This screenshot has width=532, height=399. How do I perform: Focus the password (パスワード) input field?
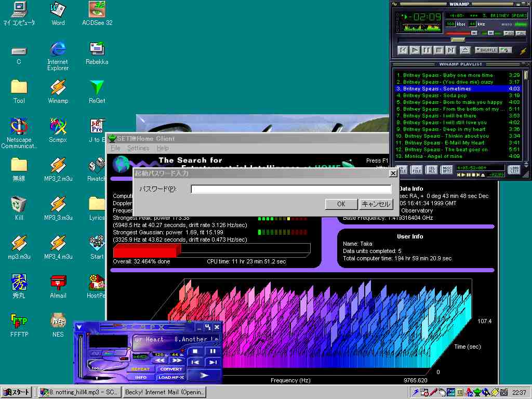(291, 189)
